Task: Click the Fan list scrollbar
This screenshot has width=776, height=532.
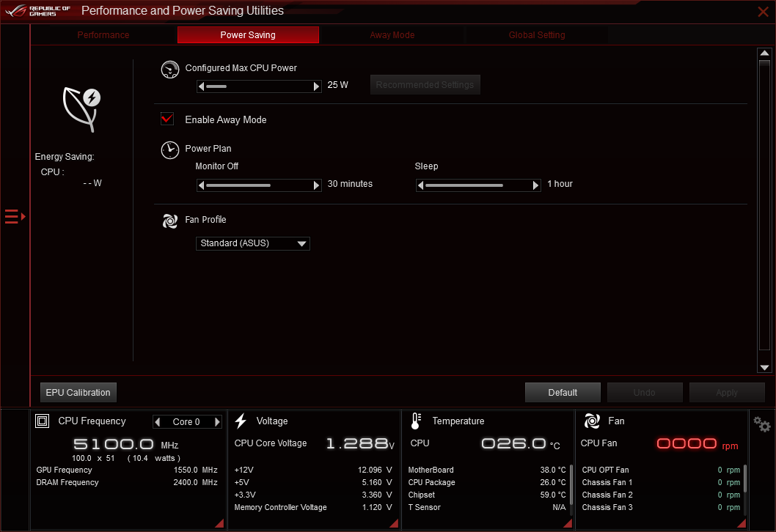Action: coord(744,478)
